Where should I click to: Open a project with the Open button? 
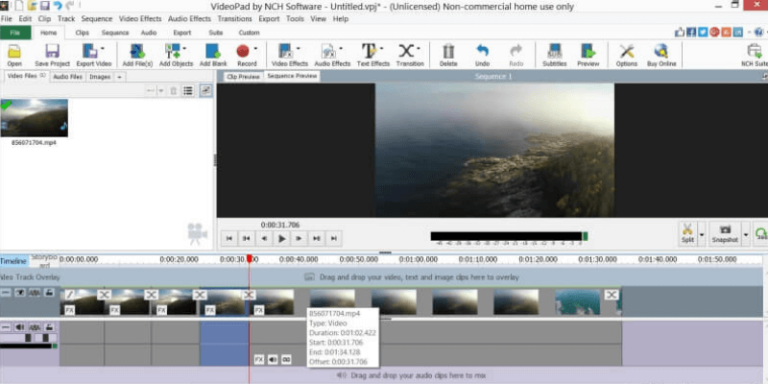(x=14, y=54)
